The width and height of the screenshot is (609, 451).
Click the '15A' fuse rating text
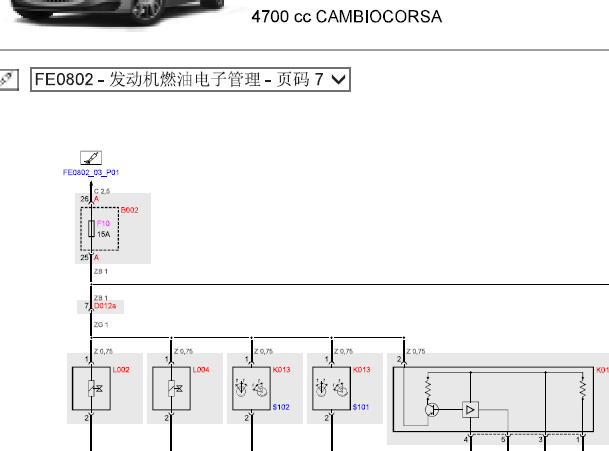point(104,234)
